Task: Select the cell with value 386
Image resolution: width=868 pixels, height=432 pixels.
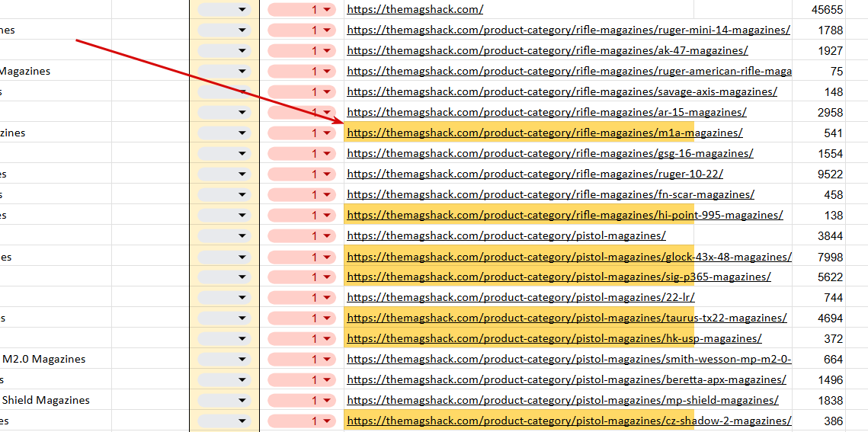Action: click(x=818, y=421)
